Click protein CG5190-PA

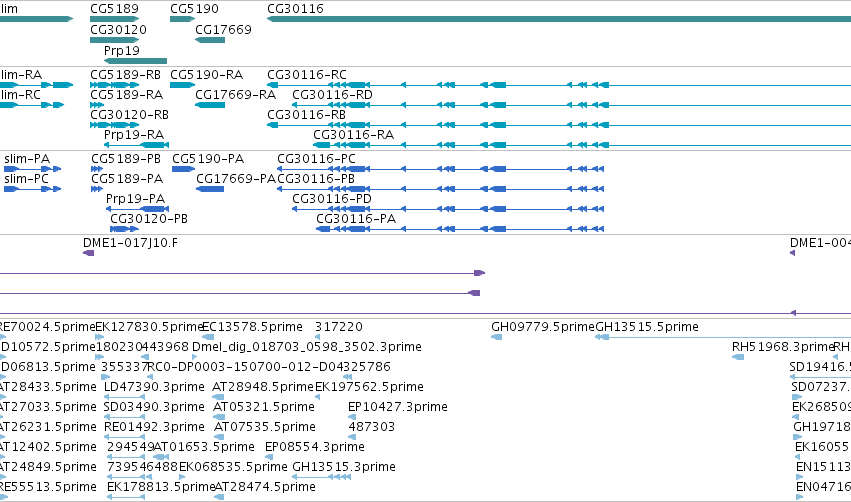click(208, 158)
